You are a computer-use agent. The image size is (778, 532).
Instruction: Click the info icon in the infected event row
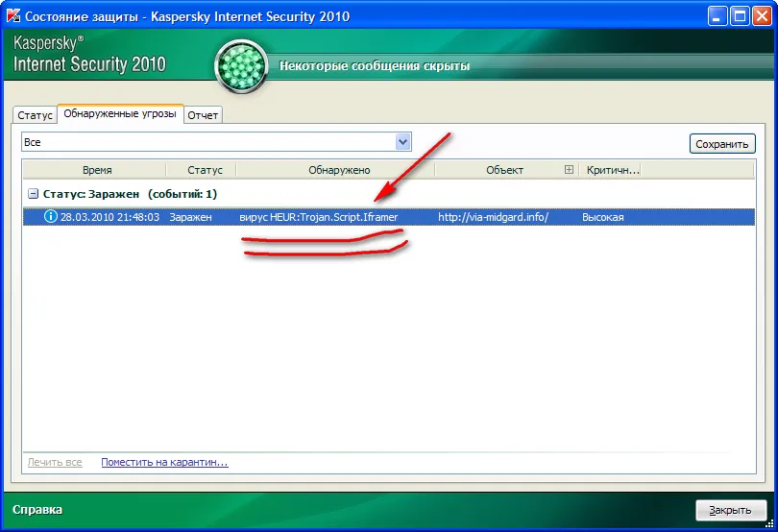coord(51,217)
